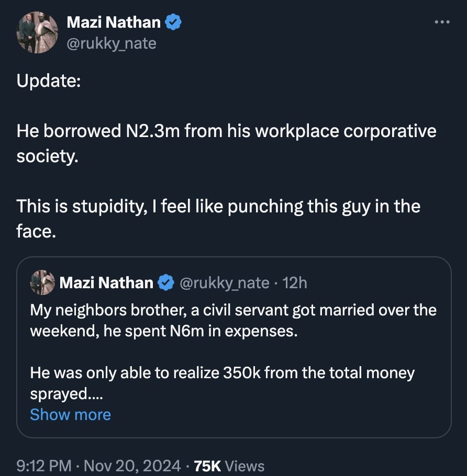The width and height of the screenshot is (467, 476).
Task: Click the verified badge inside the quoted tweet
Action: [x=166, y=283]
